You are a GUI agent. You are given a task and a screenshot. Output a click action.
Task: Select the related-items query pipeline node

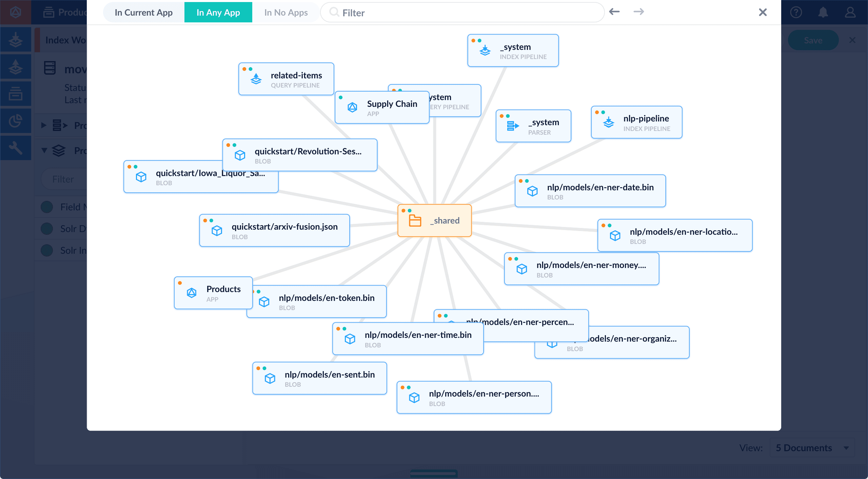[286, 79]
